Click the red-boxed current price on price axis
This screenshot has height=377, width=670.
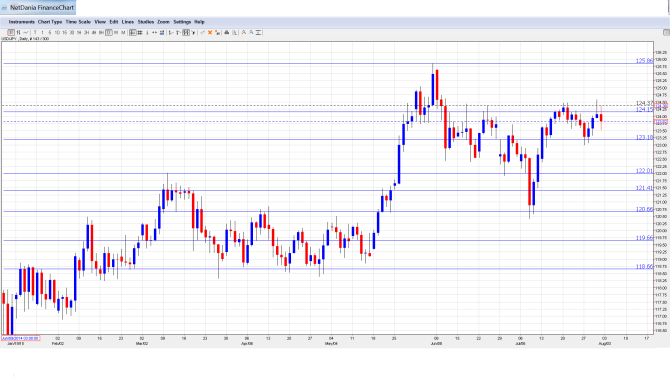[661, 122]
